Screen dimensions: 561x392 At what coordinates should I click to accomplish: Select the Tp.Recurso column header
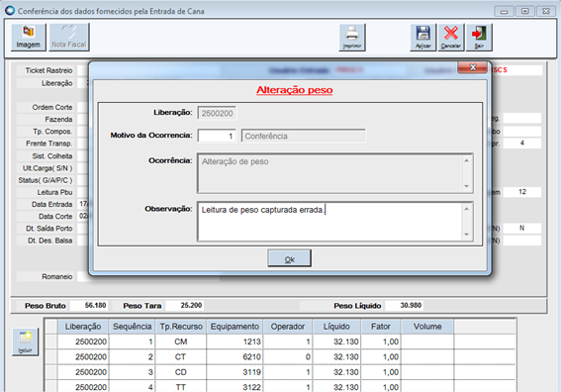click(181, 327)
